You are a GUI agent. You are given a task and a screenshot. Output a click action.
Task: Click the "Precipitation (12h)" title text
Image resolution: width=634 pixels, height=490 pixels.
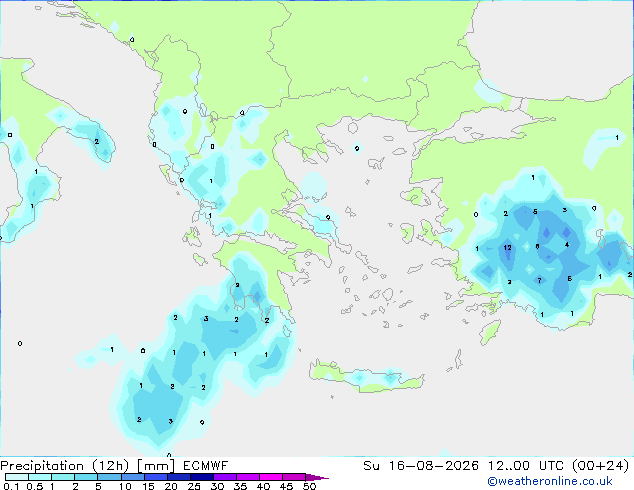tap(65, 466)
